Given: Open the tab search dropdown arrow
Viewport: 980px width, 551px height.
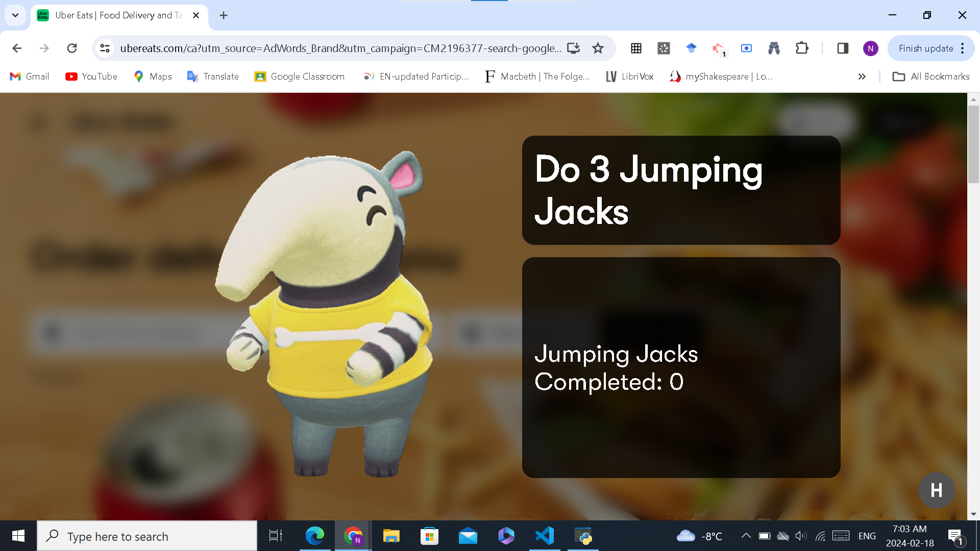Looking at the screenshot, I should click(15, 15).
